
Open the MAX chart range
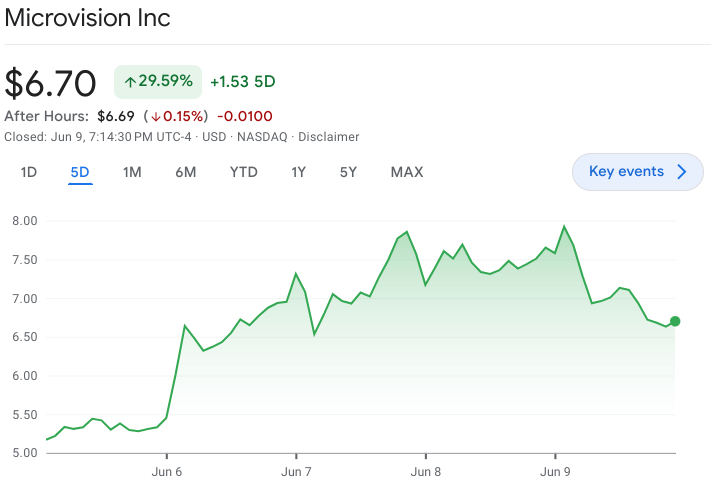point(407,172)
